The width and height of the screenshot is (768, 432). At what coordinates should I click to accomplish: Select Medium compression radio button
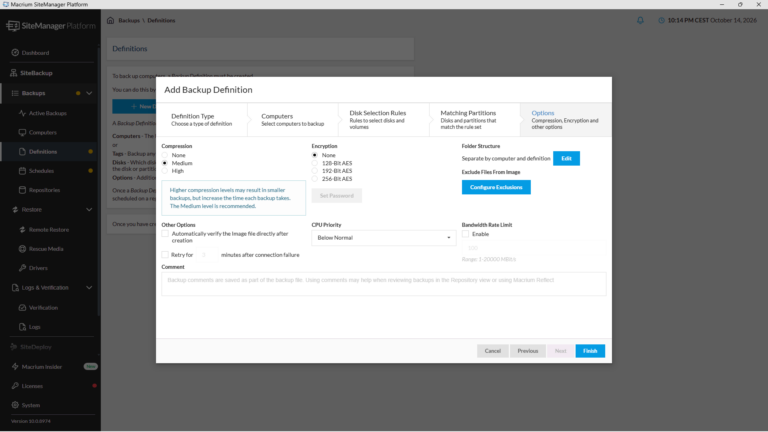[x=165, y=163]
